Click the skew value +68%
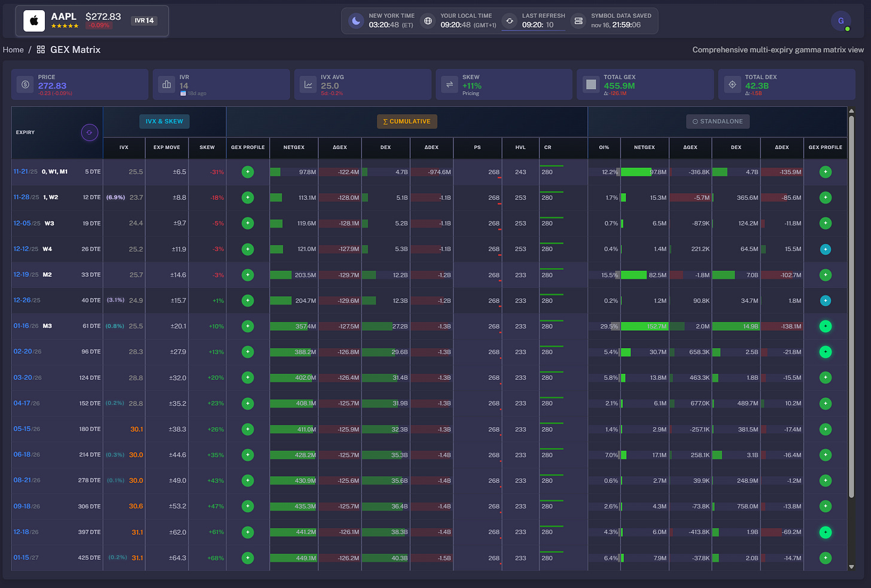This screenshot has height=588, width=871. click(x=216, y=558)
